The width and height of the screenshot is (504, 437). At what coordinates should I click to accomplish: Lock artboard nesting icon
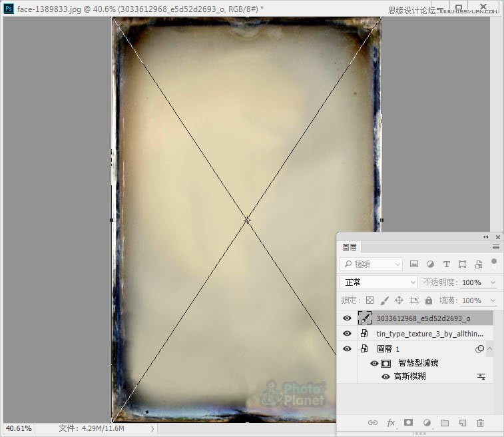pyautogui.click(x=413, y=300)
